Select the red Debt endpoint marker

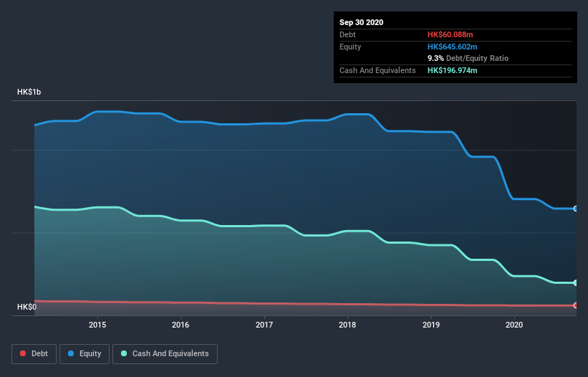[x=576, y=305]
